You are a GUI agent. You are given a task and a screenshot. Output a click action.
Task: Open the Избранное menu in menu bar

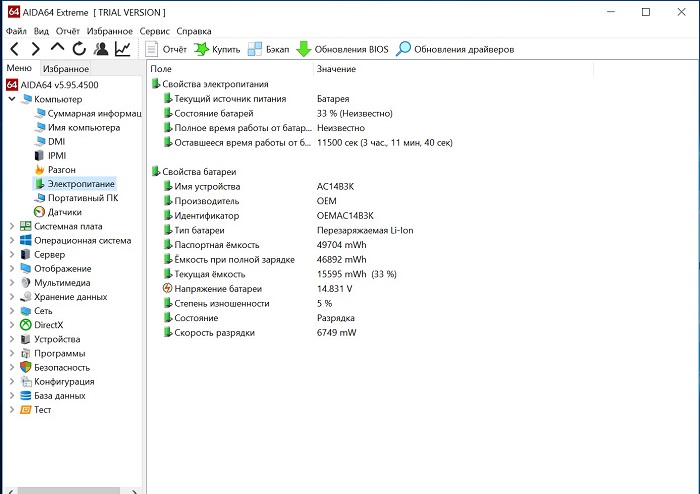[109, 31]
